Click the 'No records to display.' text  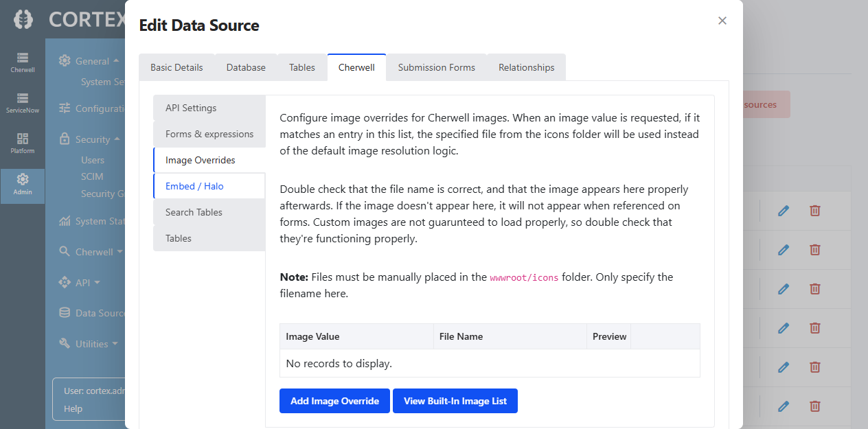tap(339, 363)
